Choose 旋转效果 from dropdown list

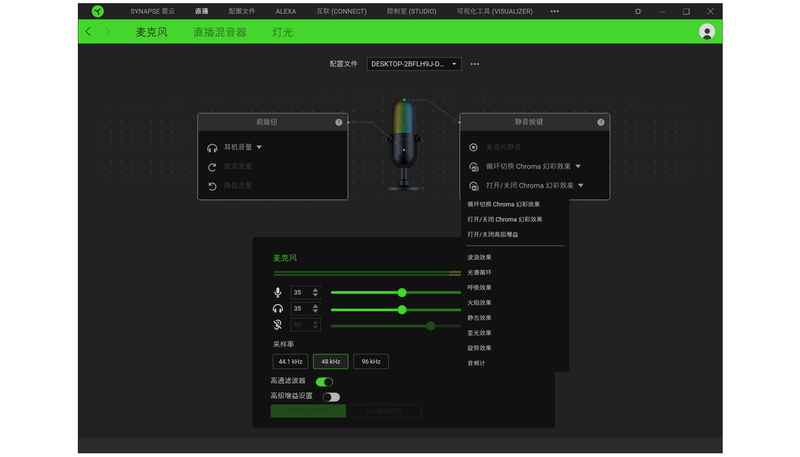pos(480,348)
